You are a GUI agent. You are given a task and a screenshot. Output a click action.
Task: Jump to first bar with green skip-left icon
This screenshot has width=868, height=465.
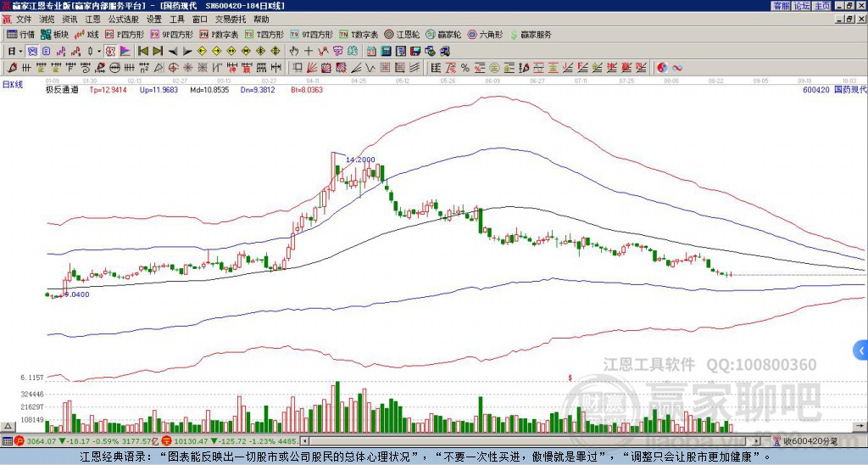(142, 51)
